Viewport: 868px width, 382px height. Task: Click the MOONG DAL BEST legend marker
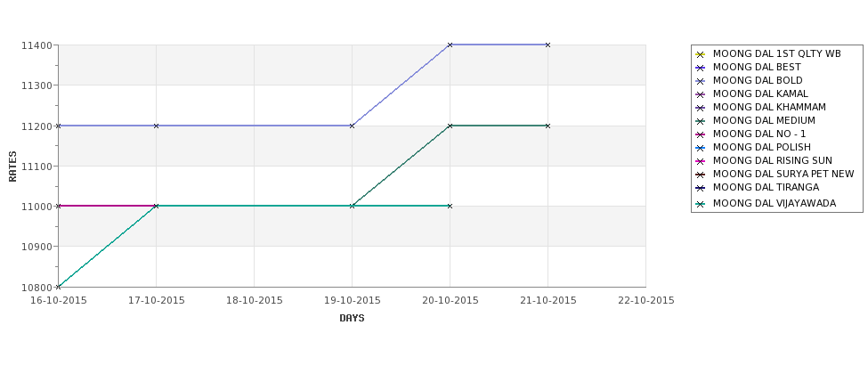click(701, 68)
